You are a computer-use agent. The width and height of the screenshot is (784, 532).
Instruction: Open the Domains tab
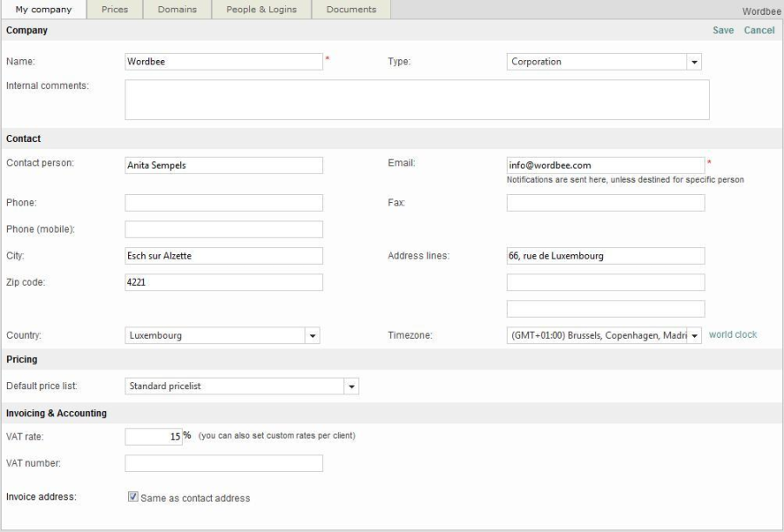(x=177, y=10)
